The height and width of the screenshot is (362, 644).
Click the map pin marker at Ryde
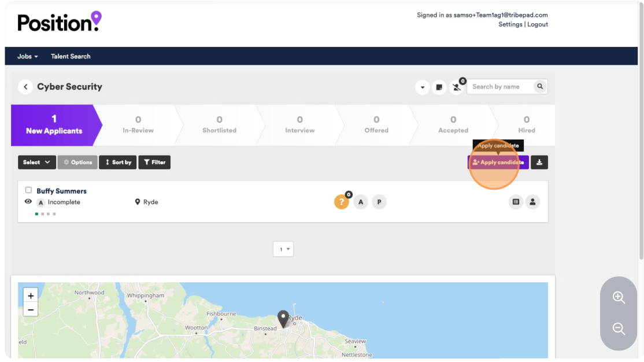pyautogui.click(x=283, y=319)
